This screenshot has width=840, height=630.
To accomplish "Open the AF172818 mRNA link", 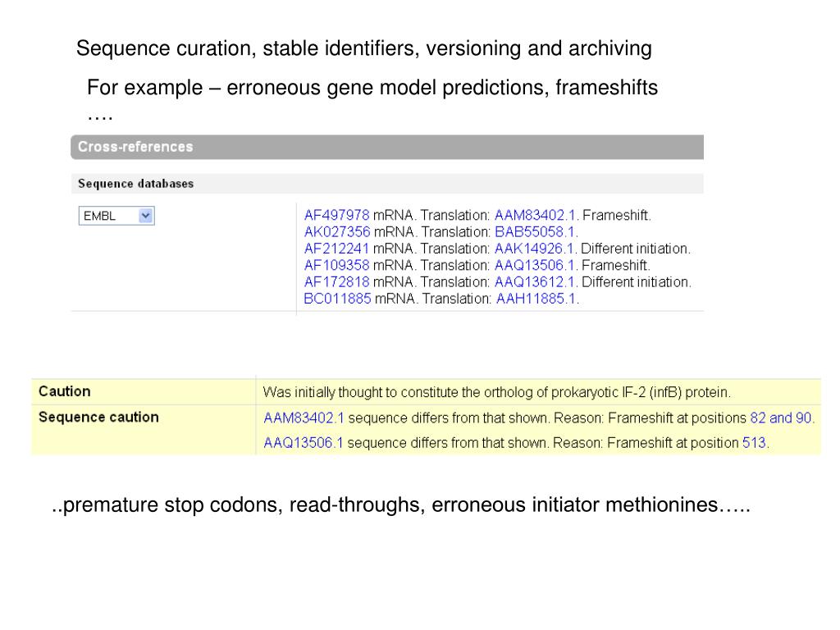I will pos(336,282).
